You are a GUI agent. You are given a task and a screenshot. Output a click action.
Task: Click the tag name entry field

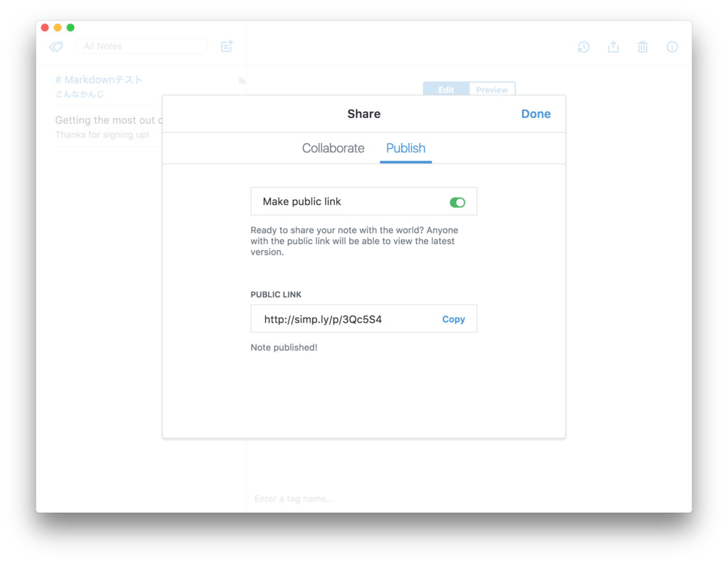point(294,499)
